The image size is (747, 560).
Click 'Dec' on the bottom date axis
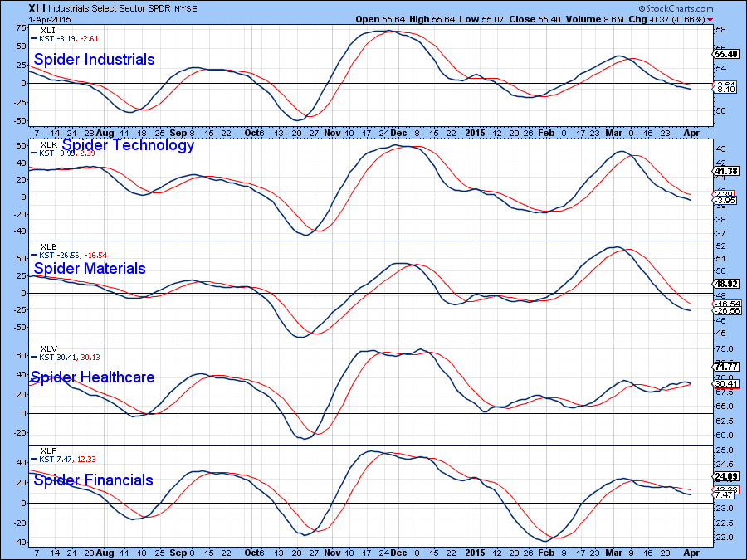[398, 553]
